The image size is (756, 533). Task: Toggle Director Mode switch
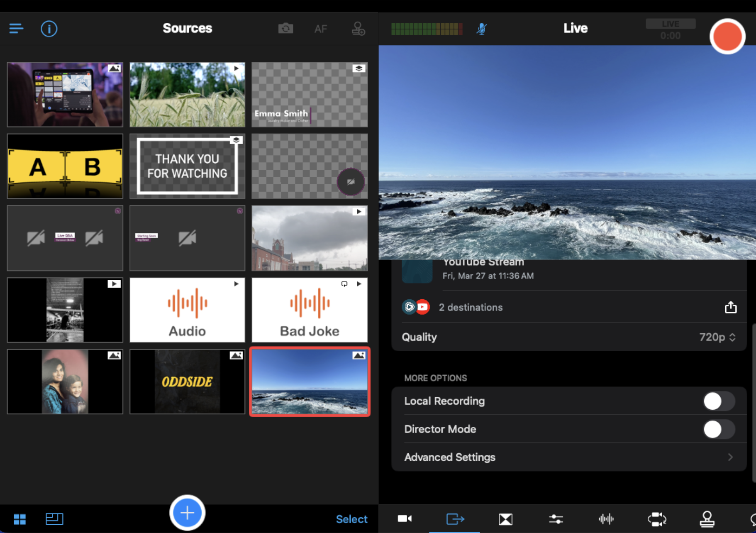[x=719, y=429]
